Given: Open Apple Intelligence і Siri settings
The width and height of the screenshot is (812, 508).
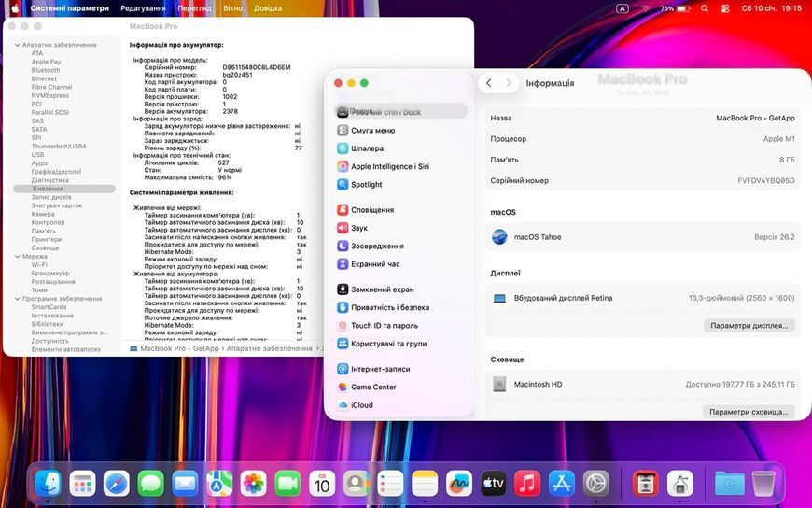Looking at the screenshot, I should (402, 166).
